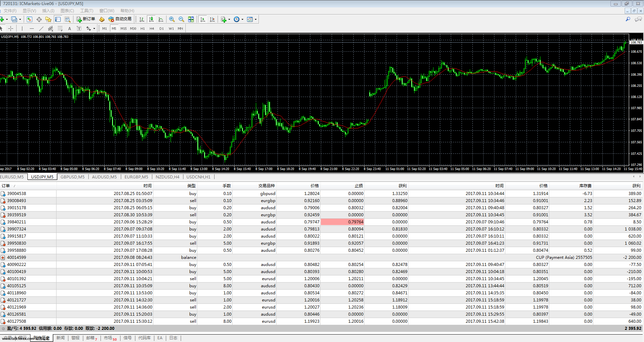Expand the New Chart dropdown arrow

(7, 19)
